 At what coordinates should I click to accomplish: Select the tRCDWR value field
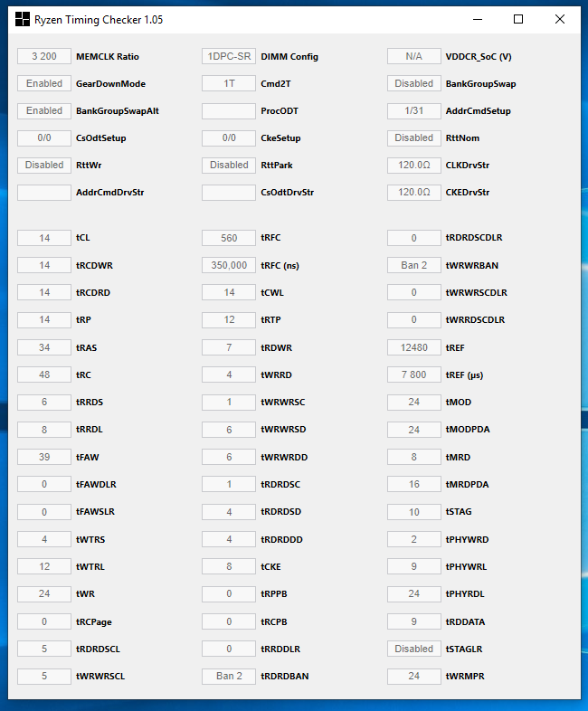pyautogui.click(x=44, y=265)
